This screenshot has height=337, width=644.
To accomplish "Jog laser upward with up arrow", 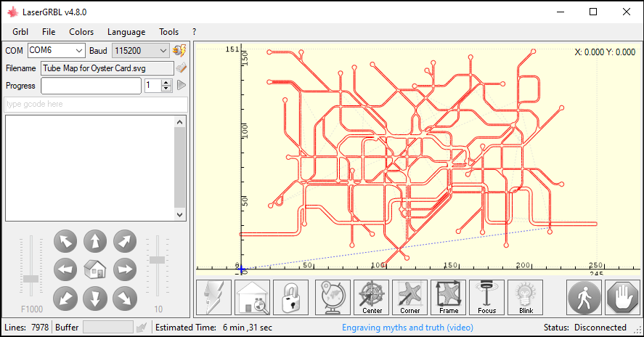I will 95,241.
